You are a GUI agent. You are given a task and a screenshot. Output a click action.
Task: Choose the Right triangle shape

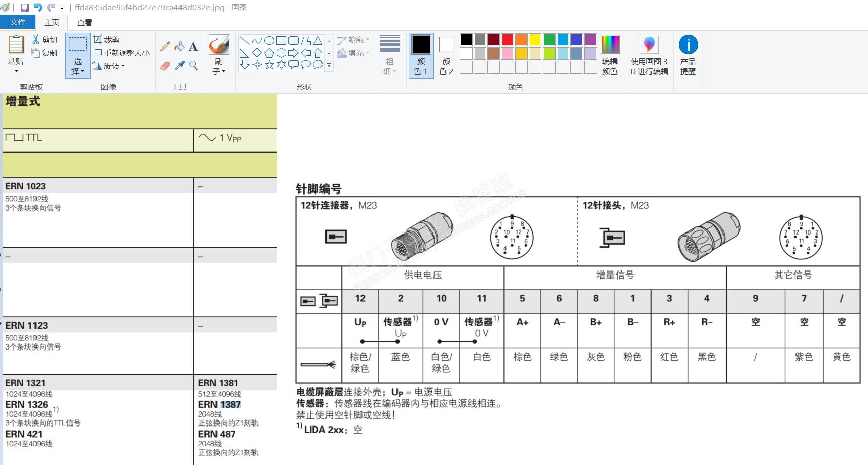tap(245, 53)
